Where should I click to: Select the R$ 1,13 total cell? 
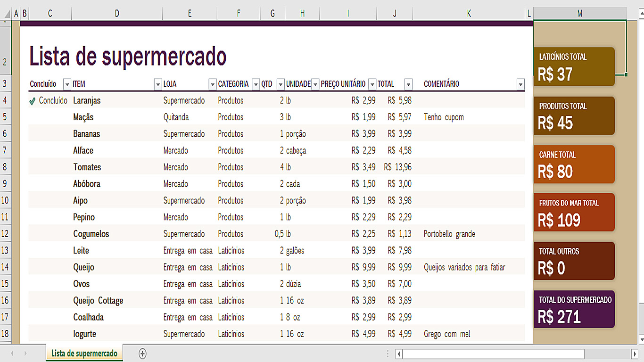(x=395, y=234)
